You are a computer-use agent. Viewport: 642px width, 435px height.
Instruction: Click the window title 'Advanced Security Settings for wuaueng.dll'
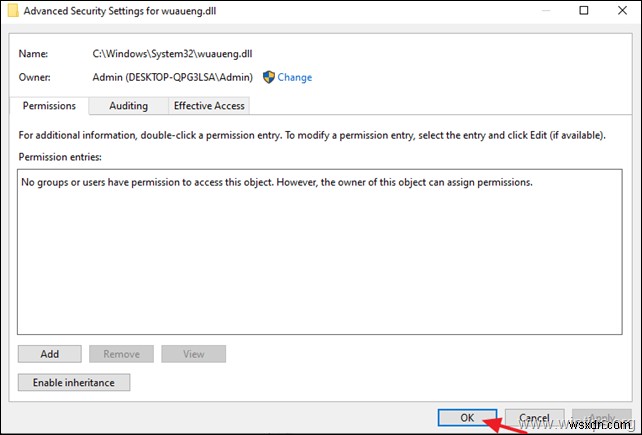pos(120,11)
